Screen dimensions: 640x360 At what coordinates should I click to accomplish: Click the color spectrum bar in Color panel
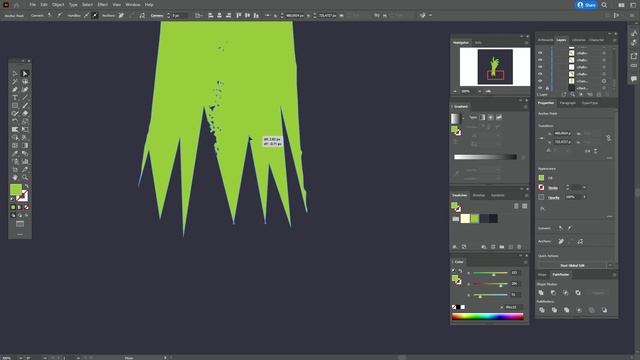pos(488,316)
